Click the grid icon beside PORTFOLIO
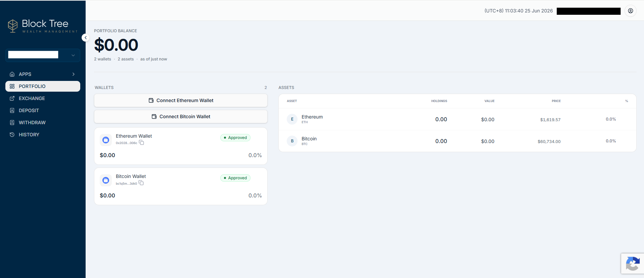This screenshot has width=644, height=278. [x=12, y=86]
